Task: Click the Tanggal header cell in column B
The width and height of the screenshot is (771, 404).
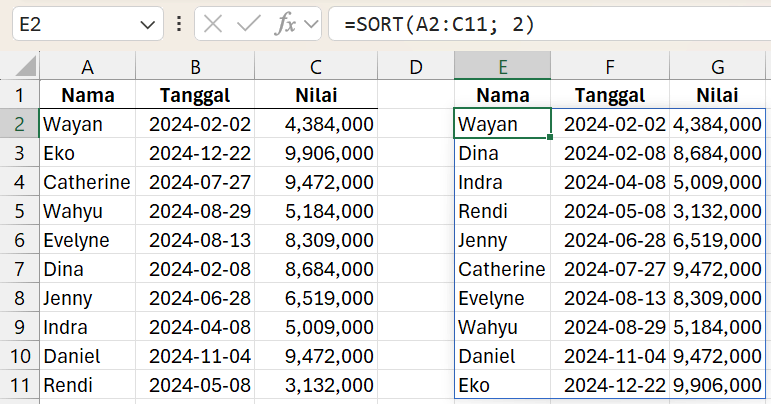Action: pos(195,95)
